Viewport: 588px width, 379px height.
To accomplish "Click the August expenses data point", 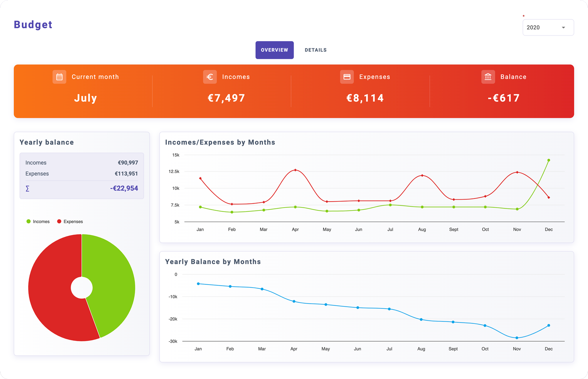I will point(422,175).
